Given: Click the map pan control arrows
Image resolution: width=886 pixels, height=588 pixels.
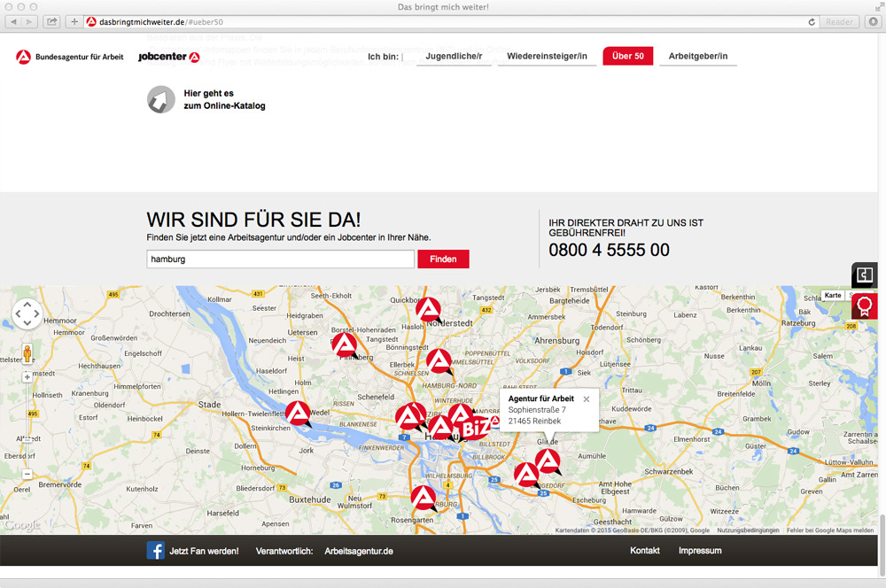Looking at the screenshot, I should pos(27,313).
